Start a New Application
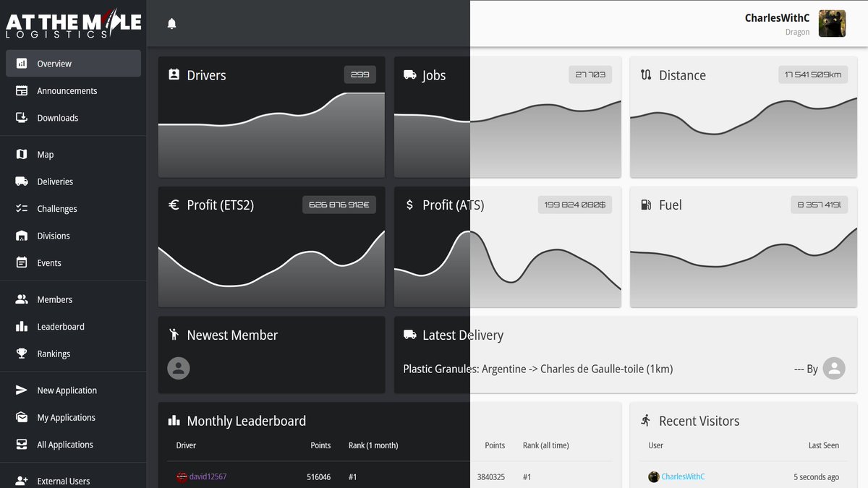 coord(73,390)
